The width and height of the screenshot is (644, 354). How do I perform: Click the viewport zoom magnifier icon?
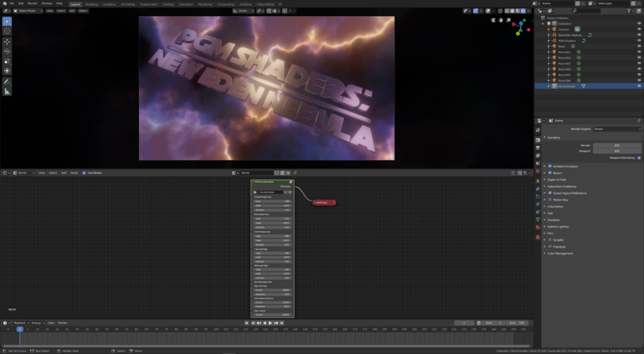click(508, 20)
